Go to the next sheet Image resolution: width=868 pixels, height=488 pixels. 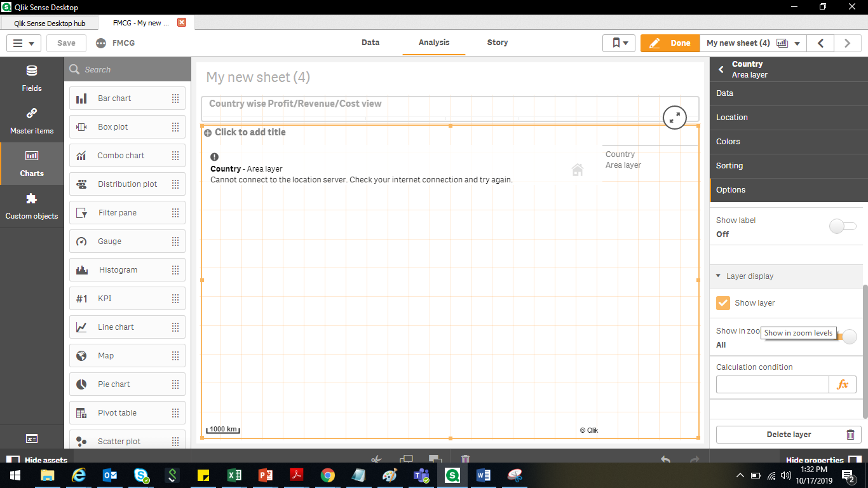(x=847, y=43)
